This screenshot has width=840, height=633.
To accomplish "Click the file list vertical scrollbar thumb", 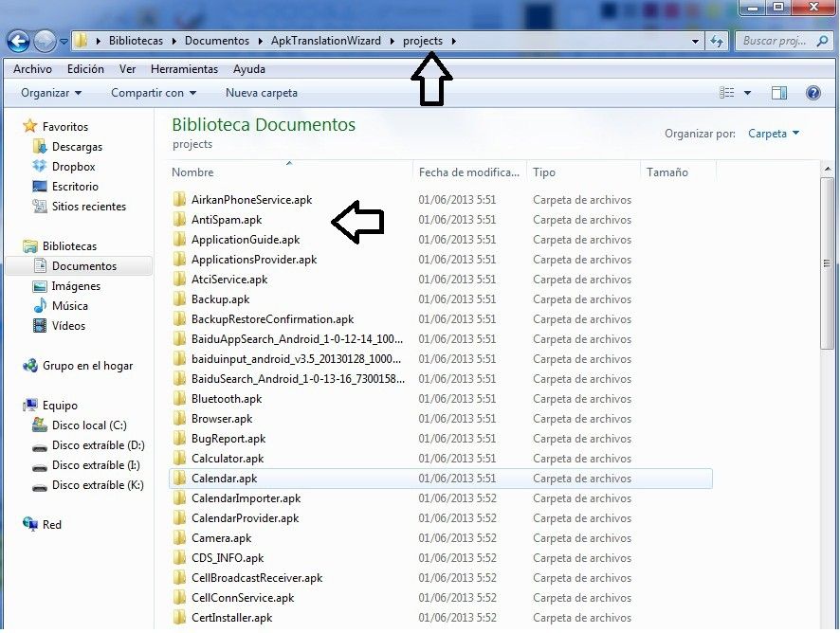I will pos(827,263).
